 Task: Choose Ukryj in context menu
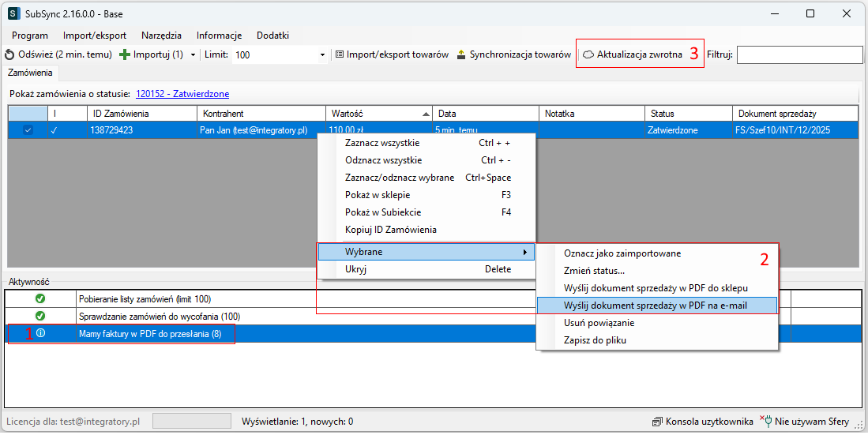pyautogui.click(x=426, y=269)
